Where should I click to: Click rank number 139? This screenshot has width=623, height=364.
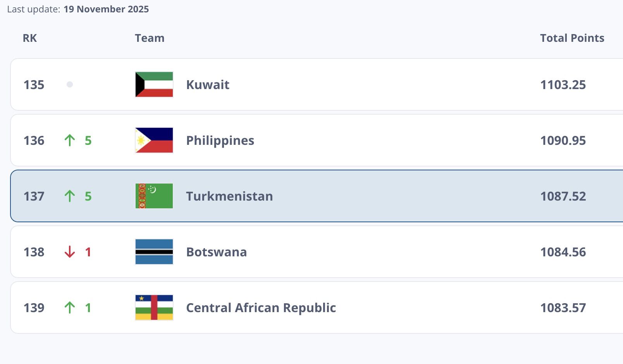(x=34, y=307)
